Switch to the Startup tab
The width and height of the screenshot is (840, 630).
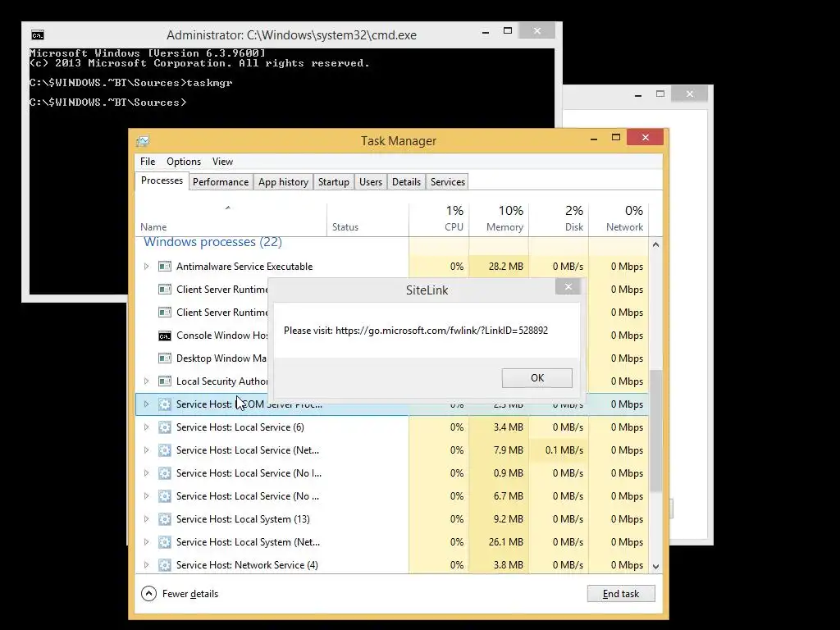[334, 182]
